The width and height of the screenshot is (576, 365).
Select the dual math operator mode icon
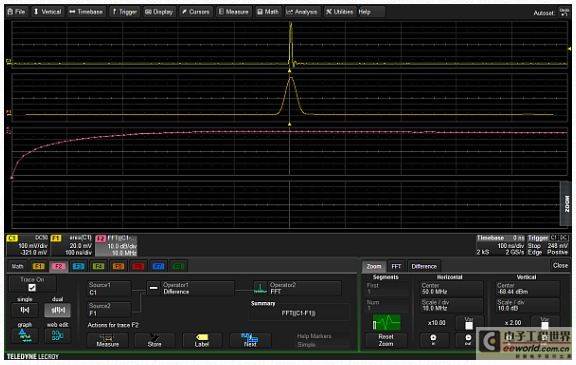click(58, 310)
